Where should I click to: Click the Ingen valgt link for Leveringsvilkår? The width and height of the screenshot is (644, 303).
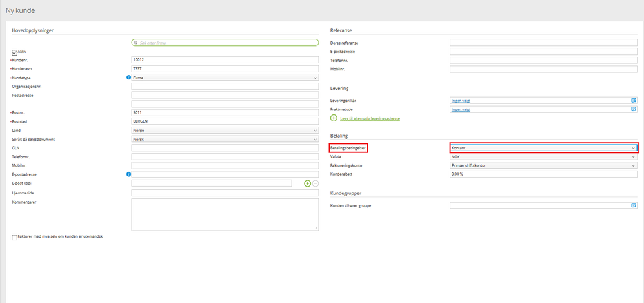(x=461, y=101)
